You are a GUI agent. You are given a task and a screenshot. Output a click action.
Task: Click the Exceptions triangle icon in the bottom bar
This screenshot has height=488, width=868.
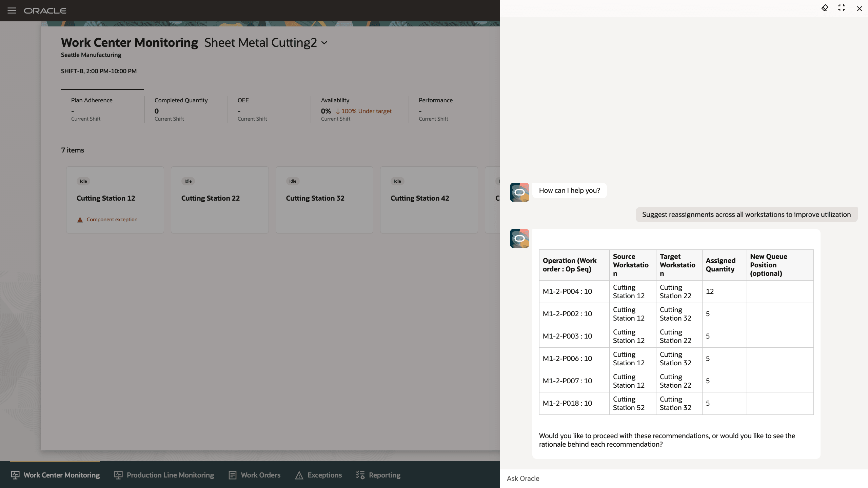click(299, 475)
